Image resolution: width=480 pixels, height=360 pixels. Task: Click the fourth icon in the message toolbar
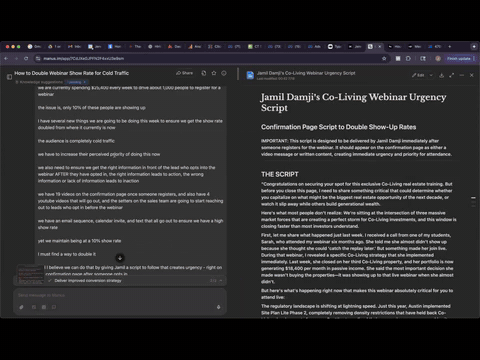[x=54, y=307]
